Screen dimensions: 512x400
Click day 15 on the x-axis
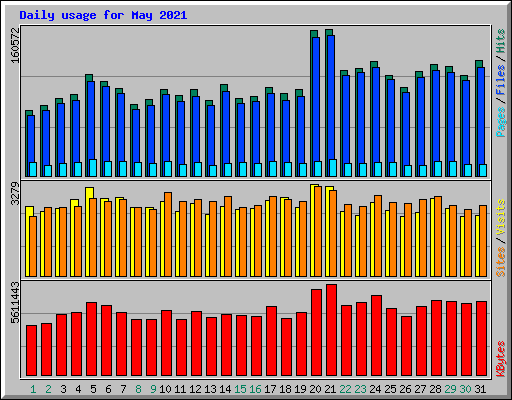point(240,389)
